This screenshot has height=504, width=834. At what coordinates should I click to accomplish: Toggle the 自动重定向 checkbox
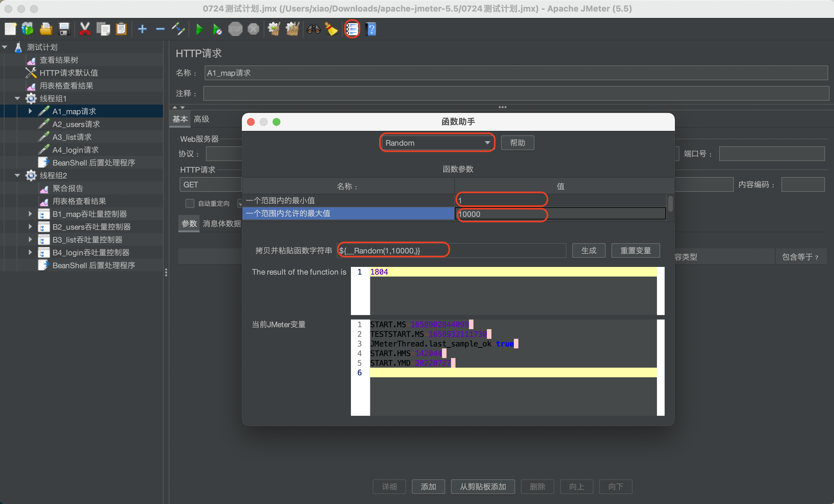tap(190, 203)
